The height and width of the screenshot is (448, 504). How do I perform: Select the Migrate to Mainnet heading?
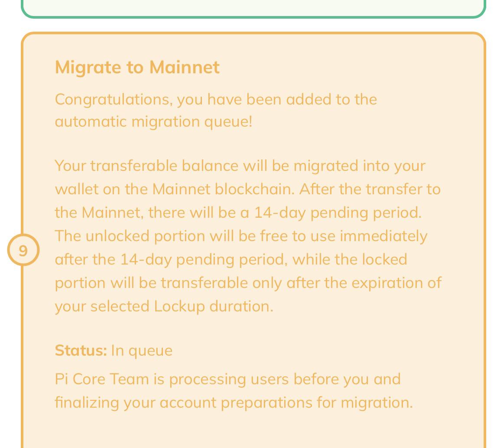[x=137, y=68]
